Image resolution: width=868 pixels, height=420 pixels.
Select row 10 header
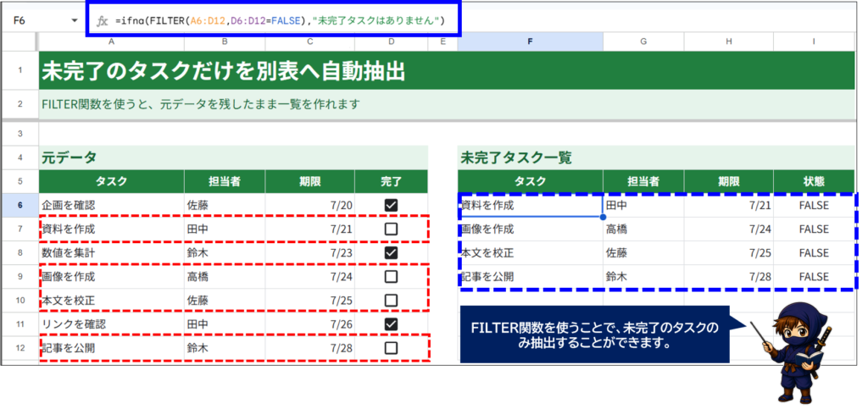(x=20, y=300)
